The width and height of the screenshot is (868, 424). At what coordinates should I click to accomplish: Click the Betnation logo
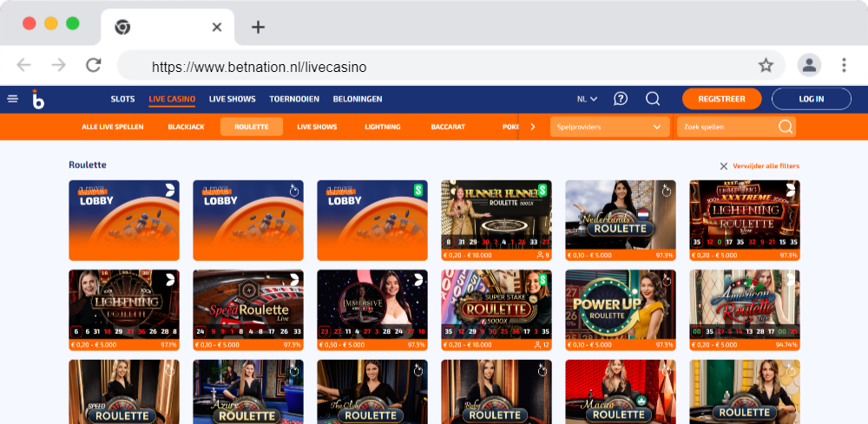click(x=38, y=100)
